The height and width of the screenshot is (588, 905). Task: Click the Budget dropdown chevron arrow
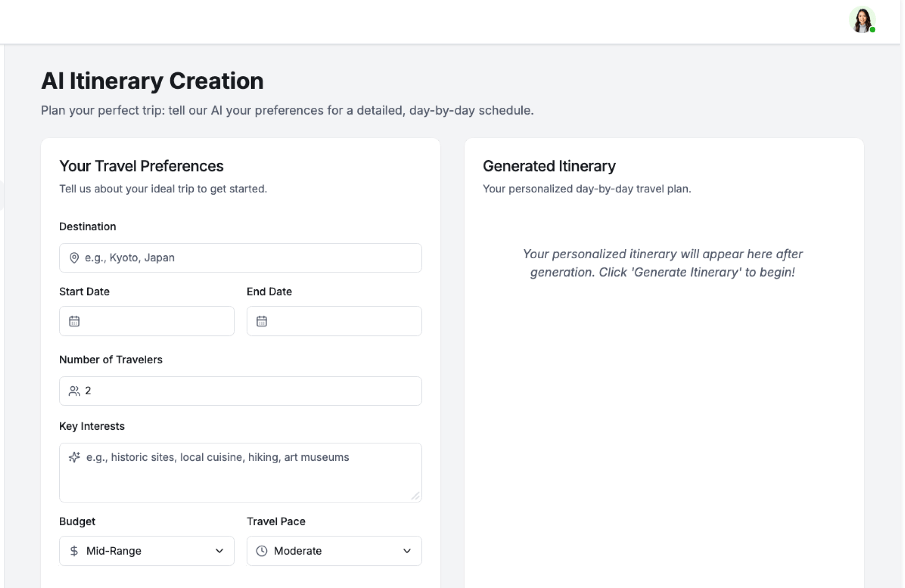pyautogui.click(x=219, y=551)
